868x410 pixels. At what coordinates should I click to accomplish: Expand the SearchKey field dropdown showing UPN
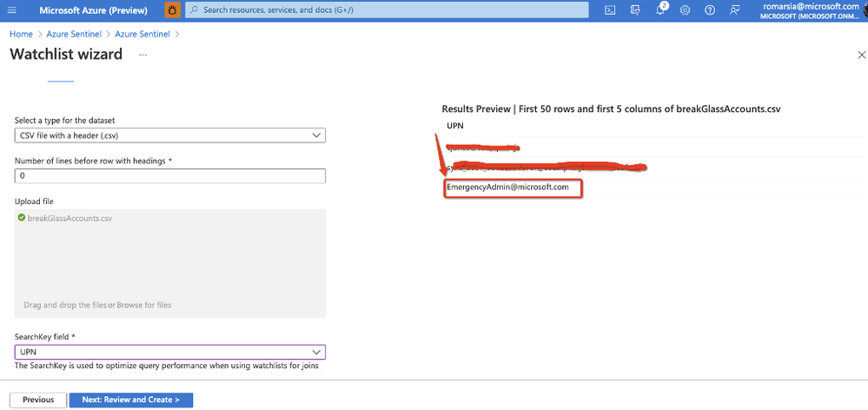pyautogui.click(x=170, y=352)
